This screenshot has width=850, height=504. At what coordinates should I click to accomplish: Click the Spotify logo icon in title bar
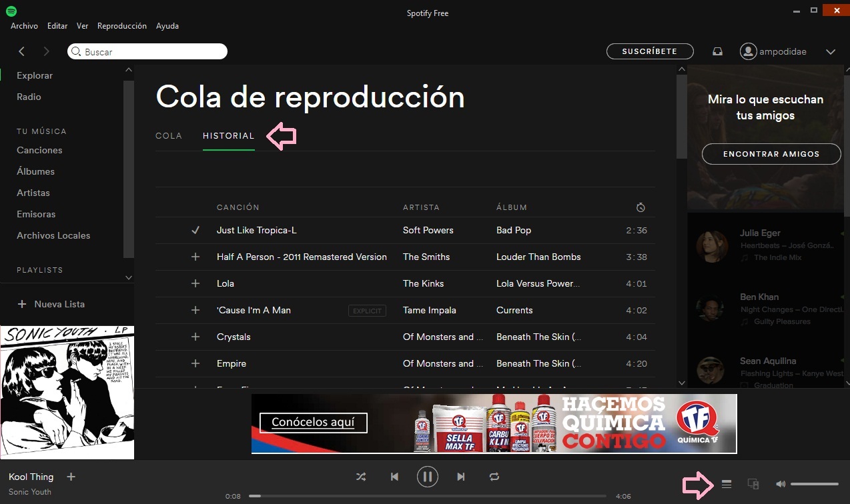pyautogui.click(x=11, y=11)
